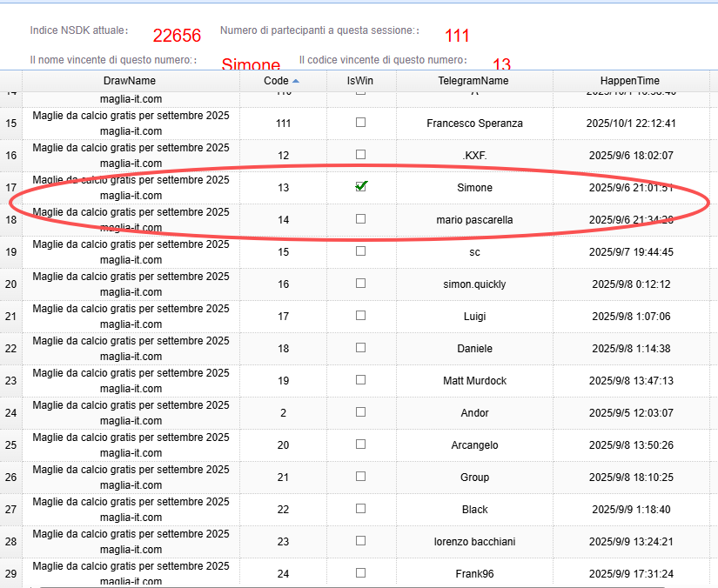Click the sort arrow beside Code header

coord(295,81)
